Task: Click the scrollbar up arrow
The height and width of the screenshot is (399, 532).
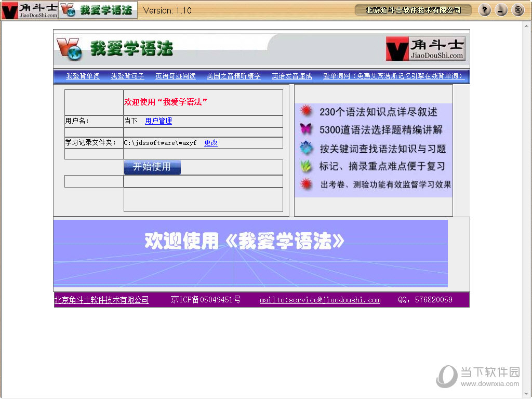Action: pyautogui.click(x=527, y=26)
